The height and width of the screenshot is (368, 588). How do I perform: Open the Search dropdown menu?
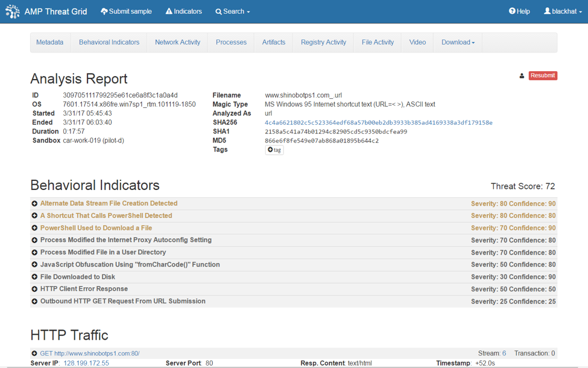tap(232, 11)
